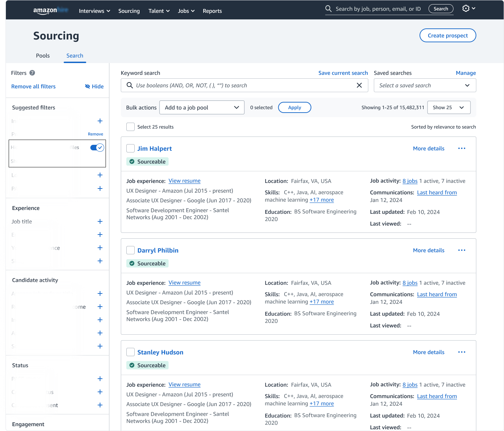Click the Apply bulk action button
The image size is (504, 431).
[295, 107]
